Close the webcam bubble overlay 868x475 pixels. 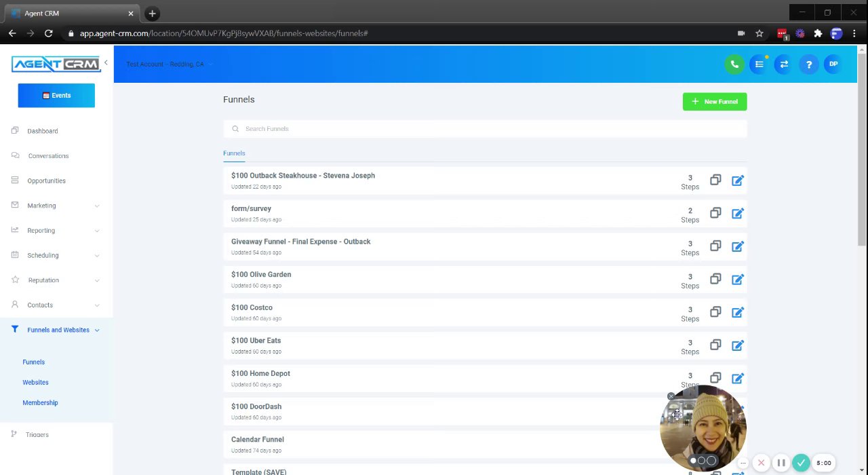point(671,396)
